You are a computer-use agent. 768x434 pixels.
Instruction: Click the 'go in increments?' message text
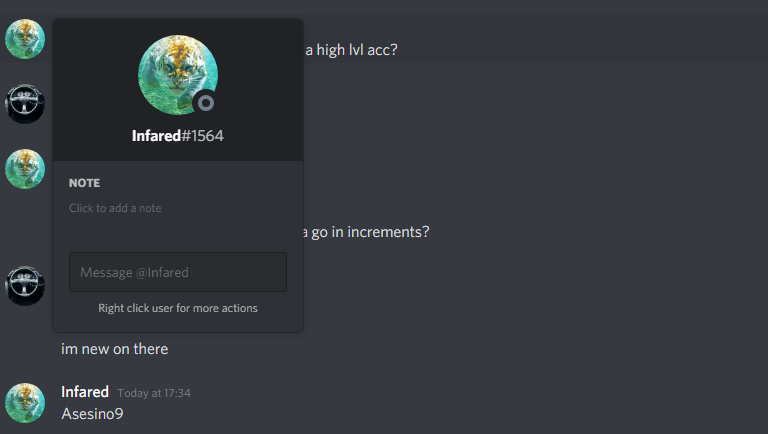coord(365,232)
